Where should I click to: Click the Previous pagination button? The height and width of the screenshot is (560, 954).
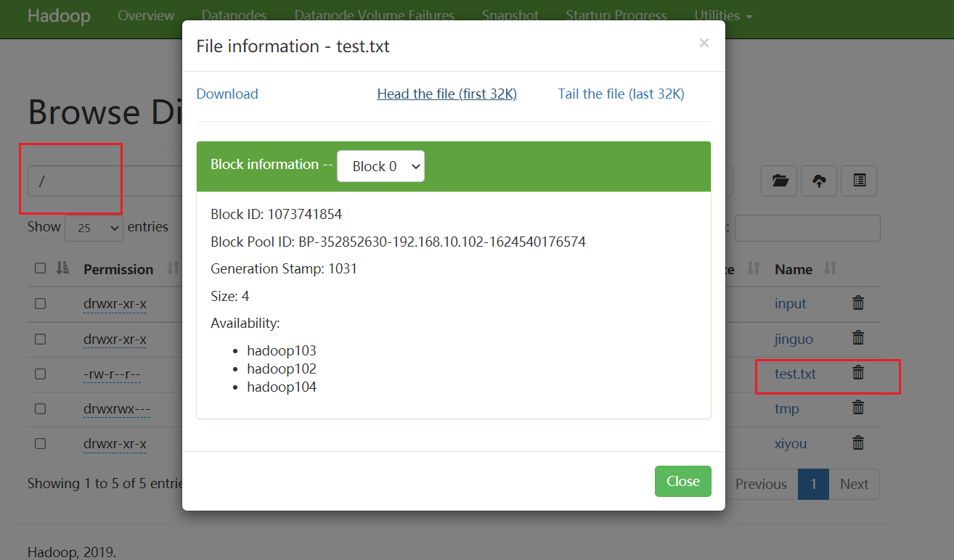tap(761, 484)
